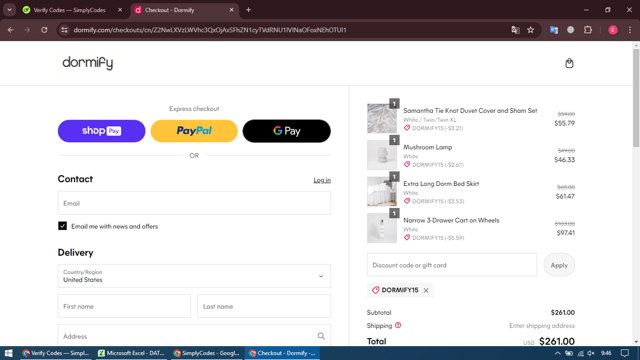Go forward in browser history

(27, 30)
